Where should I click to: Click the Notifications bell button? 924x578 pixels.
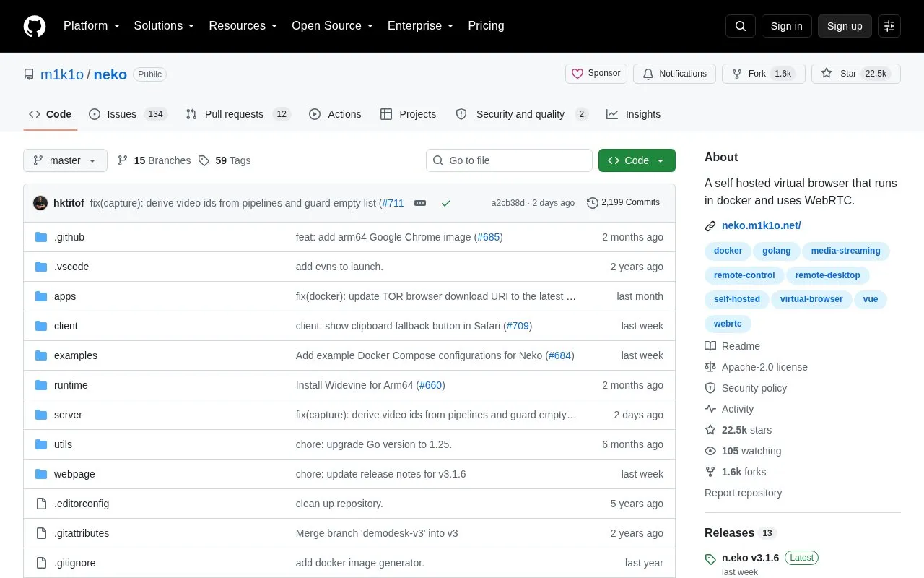click(674, 74)
